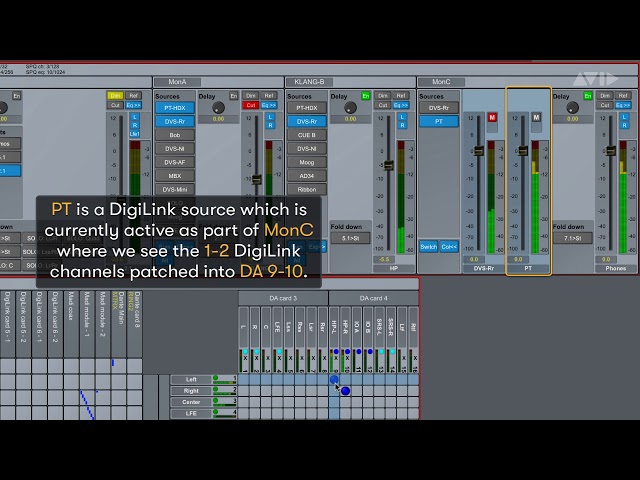
Task: Toggle Ref on MonA output
Action: pos(269,96)
